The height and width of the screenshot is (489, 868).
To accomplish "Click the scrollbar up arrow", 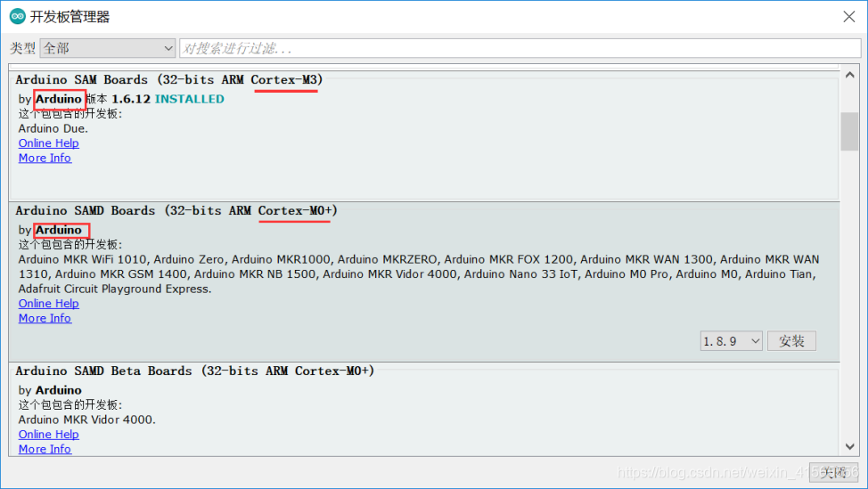I will pos(850,75).
